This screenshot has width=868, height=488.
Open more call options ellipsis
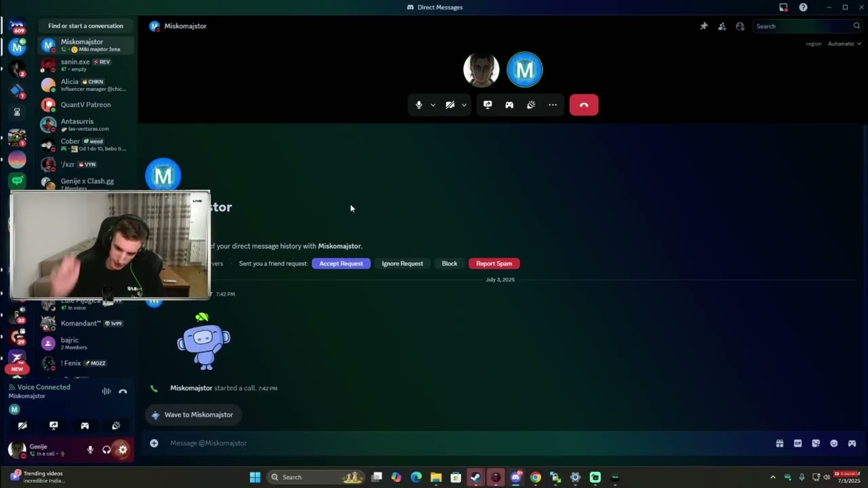tap(553, 105)
